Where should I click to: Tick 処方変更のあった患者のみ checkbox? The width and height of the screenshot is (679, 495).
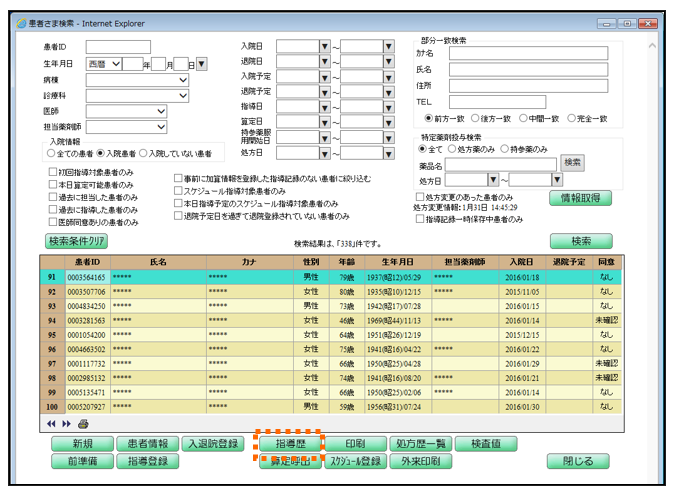click(x=421, y=198)
